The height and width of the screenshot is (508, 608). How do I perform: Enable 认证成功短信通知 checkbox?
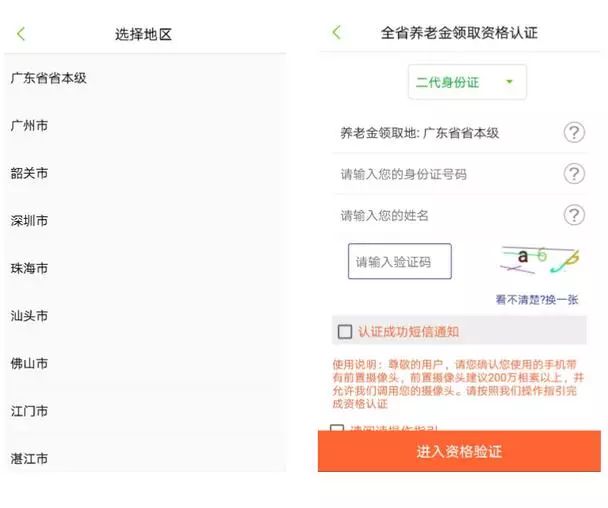point(345,332)
